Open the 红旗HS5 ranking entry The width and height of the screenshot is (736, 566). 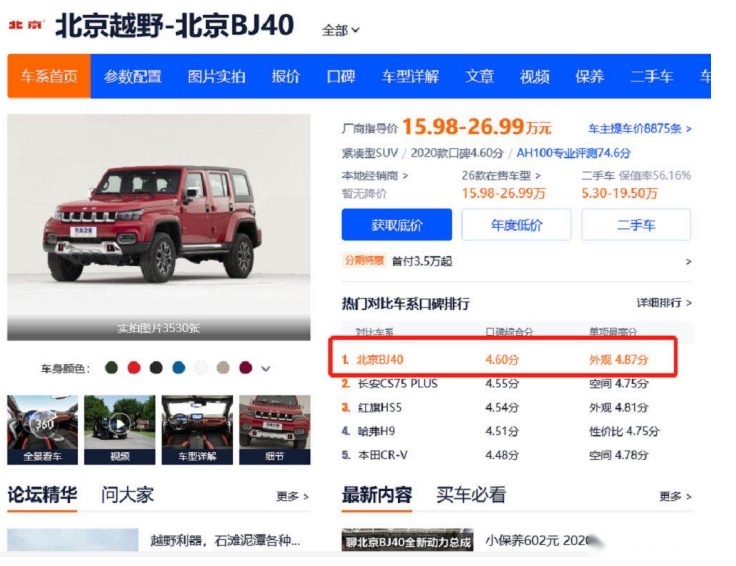[379, 407]
